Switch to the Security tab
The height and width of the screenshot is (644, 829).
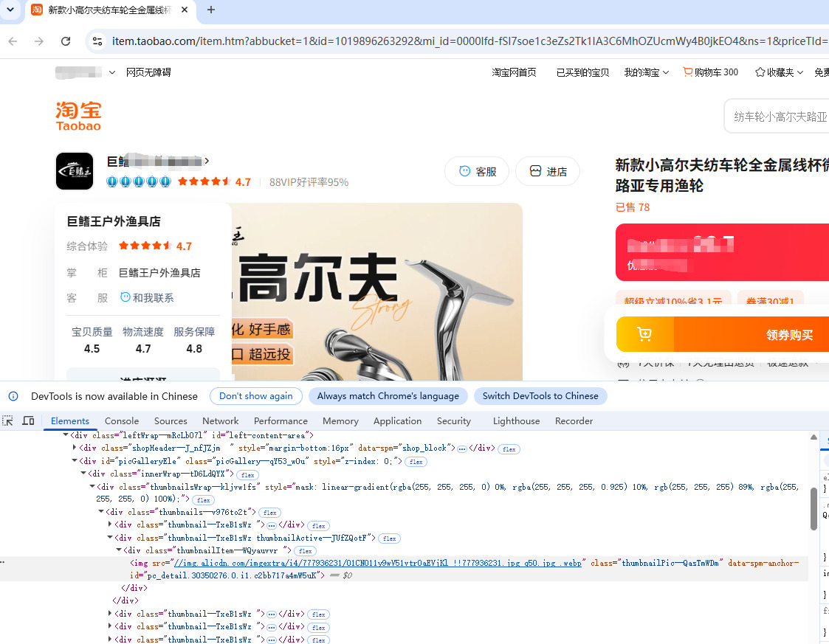(453, 421)
